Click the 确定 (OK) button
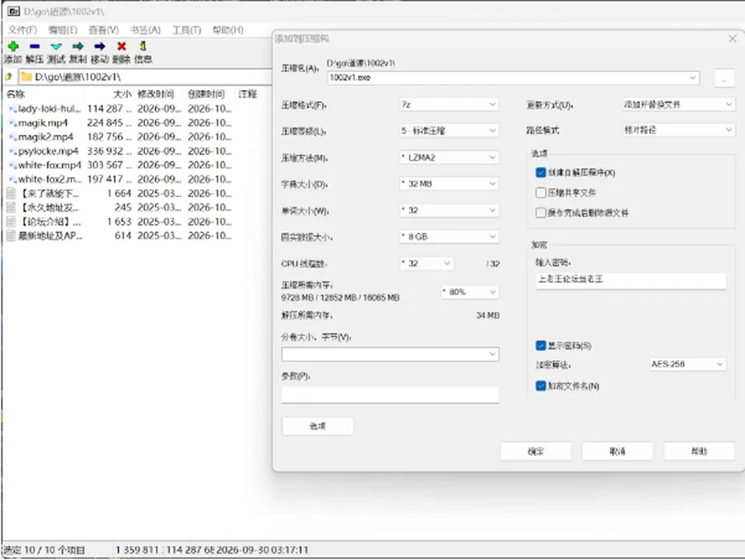This screenshot has width=745, height=560. tap(535, 451)
